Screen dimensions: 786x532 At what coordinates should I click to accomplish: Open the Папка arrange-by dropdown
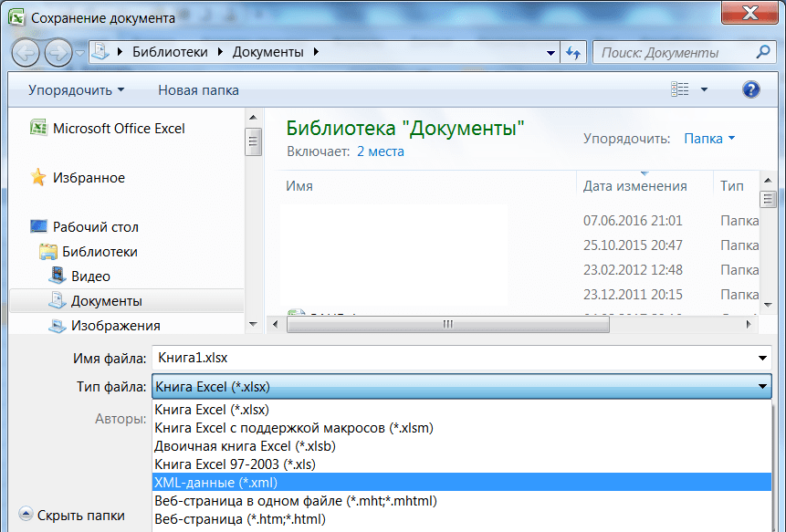coord(709,139)
